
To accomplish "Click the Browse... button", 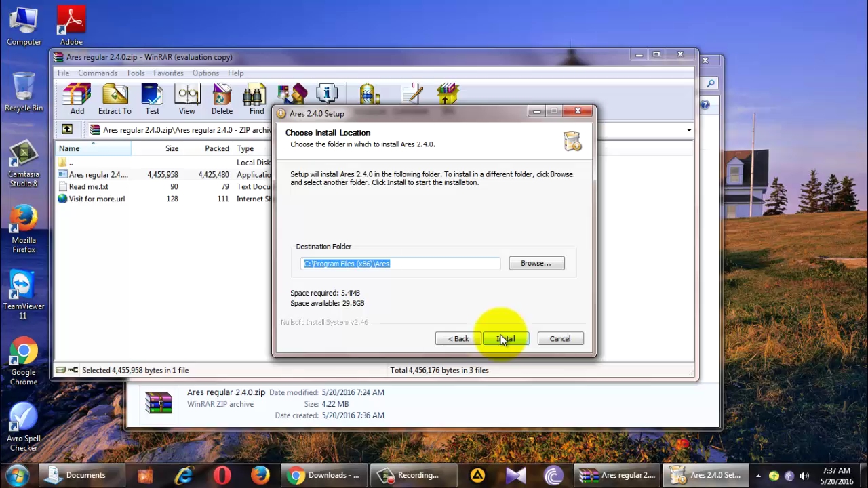I will [536, 263].
